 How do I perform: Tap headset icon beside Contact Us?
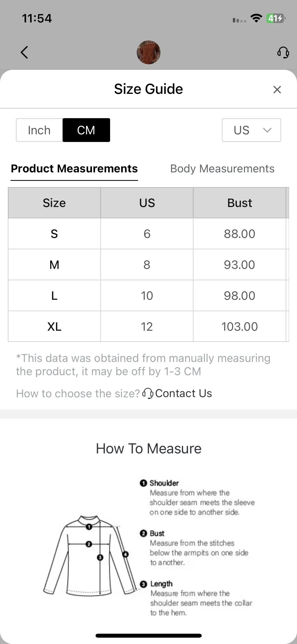tap(148, 393)
